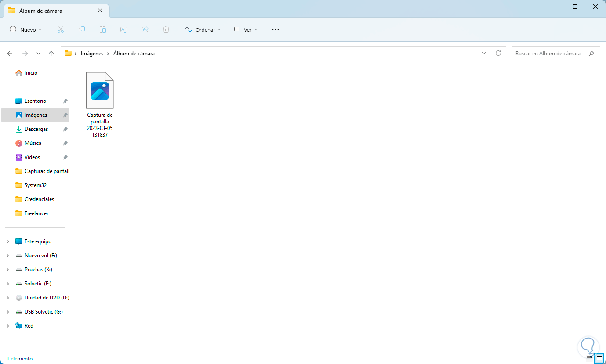This screenshot has width=606, height=364.
Task: Close the Álbum de cámara tab
Action: (x=100, y=10)
